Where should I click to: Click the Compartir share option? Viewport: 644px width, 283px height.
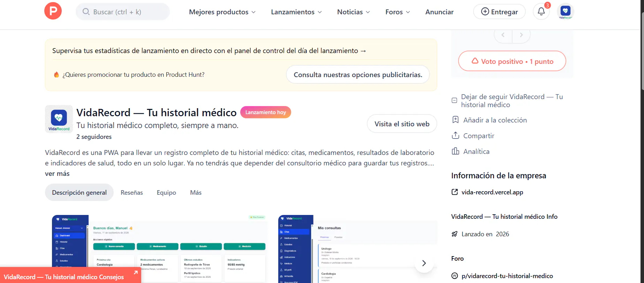click(x=473, y=136)
